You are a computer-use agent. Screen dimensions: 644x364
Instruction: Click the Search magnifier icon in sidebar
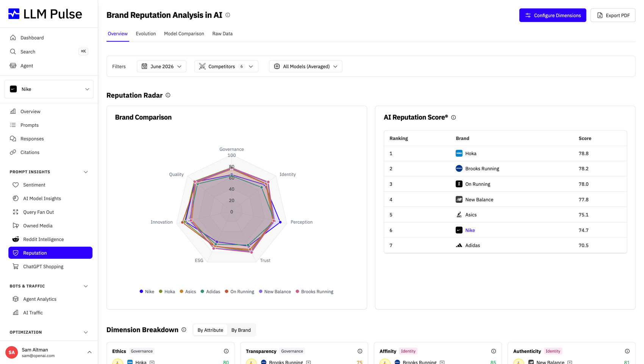point(13,51)
